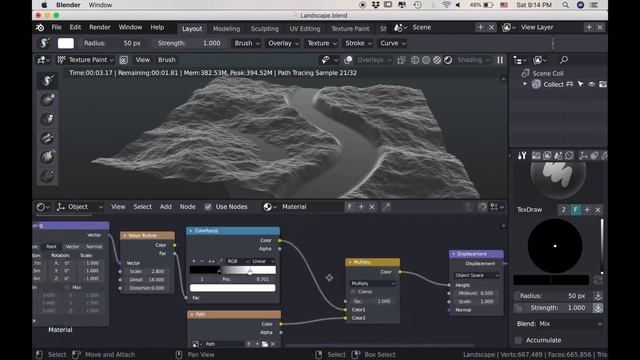The image size is (640, 360).
Task: Toggle radius pressure sensitivity in brush panel
Action: click(598, 296)
